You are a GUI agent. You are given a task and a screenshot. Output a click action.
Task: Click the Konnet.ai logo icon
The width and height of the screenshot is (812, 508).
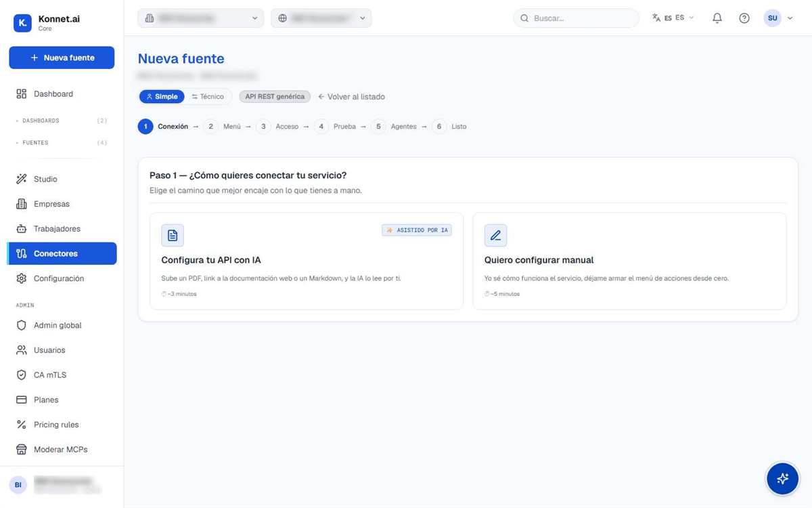coord(22,23)
